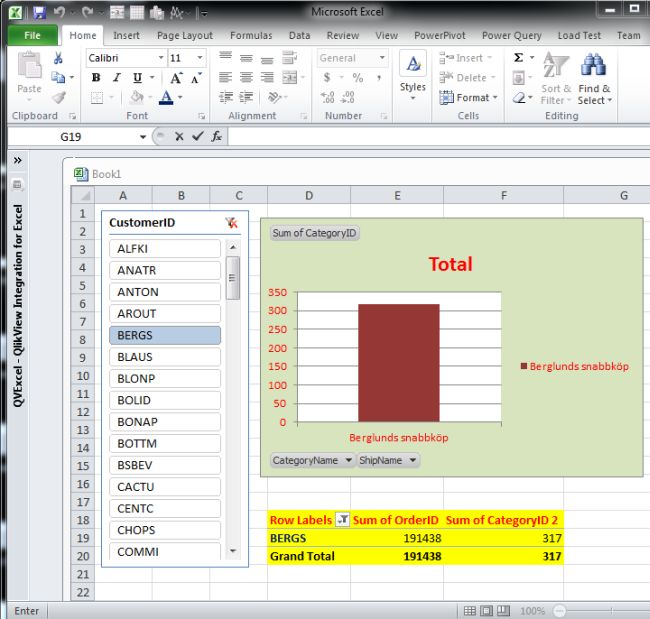650x619 pixels.
Task: Switch to the PowerPivot tab
Action: (440, 36)
